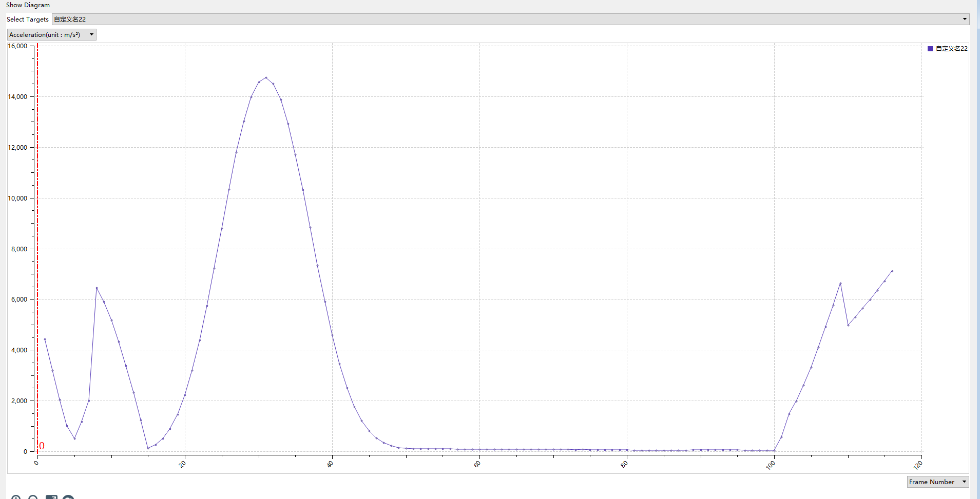Click the Select Targets label
Image resolution: width=980 pixels, height=499 pixels.
click(27, 19)
